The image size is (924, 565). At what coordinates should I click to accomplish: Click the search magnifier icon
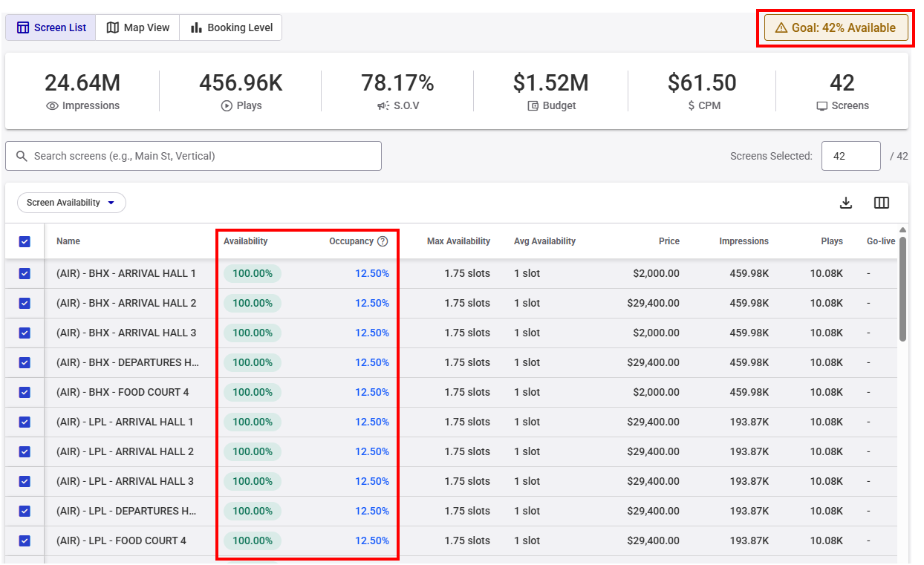coord(22,156)
